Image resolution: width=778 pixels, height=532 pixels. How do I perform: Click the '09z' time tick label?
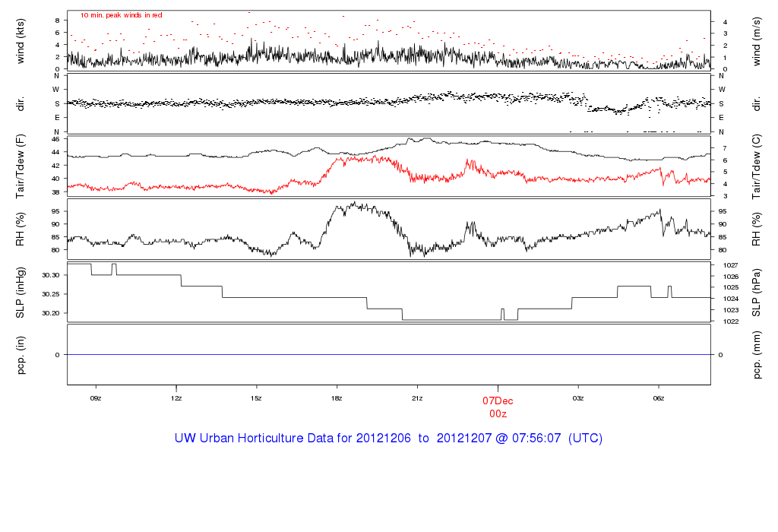point(96,398)
